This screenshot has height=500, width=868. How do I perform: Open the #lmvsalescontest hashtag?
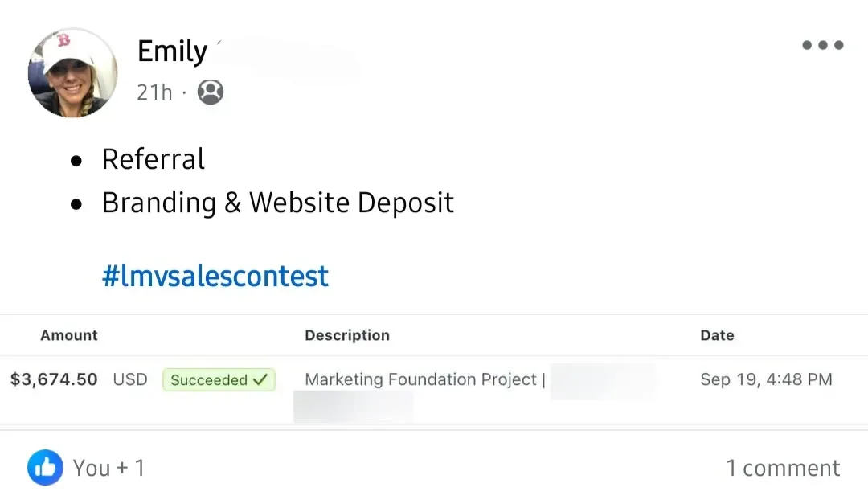pyautogui.click(x=215, y=276)
